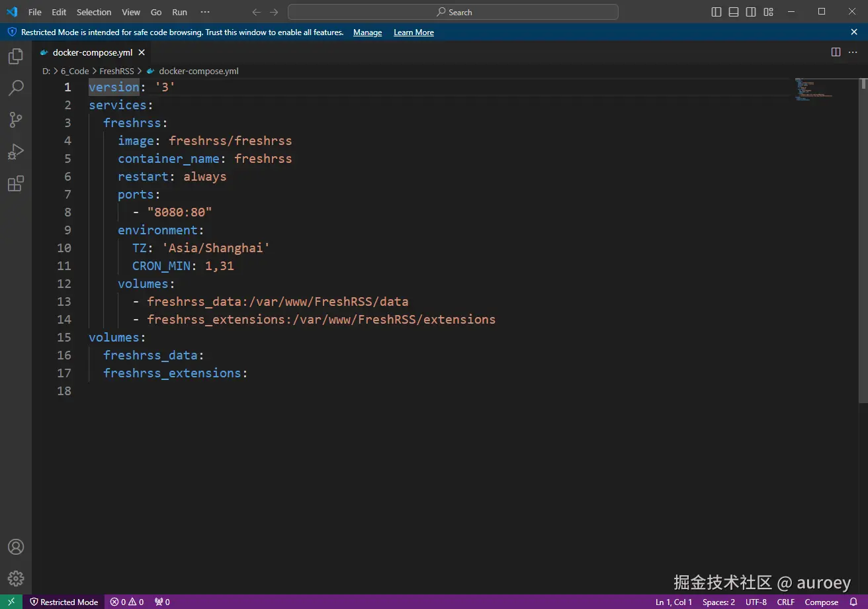Click line number 18 in the gutter
This screenshot has height=609, width=868.
[64, 391]
